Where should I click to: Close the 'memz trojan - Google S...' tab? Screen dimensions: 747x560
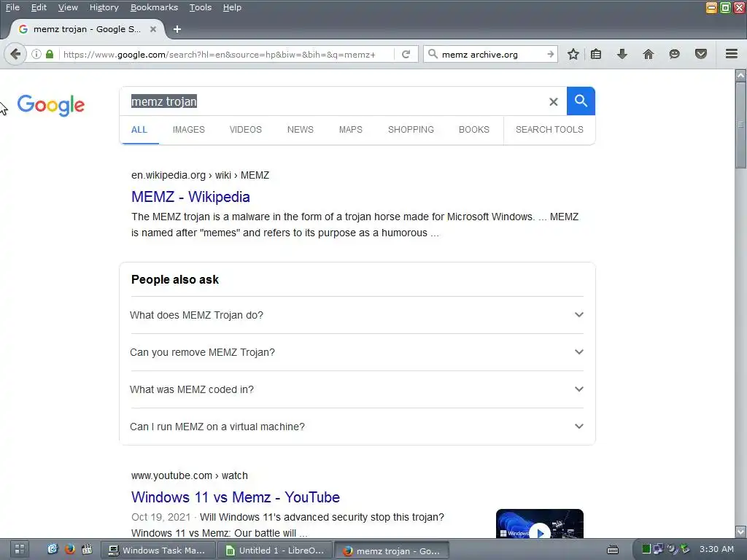point(153,29)
